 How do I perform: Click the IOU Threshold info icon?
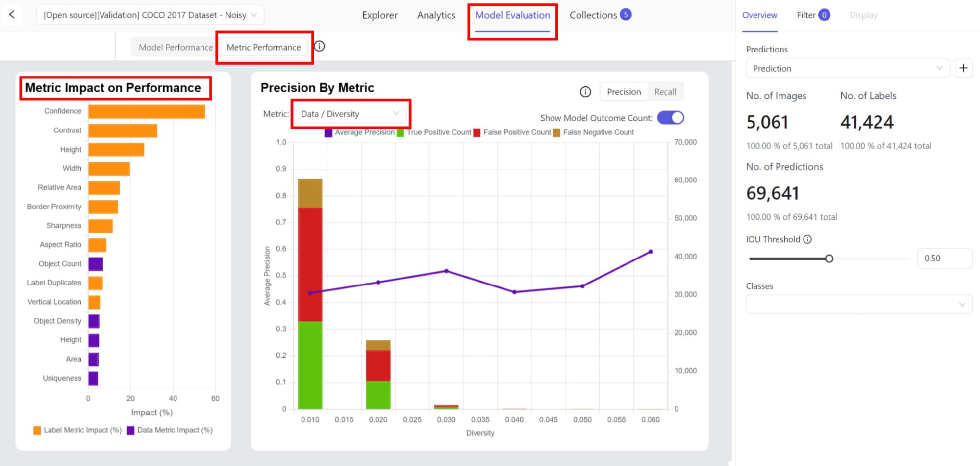[x=807, y=239]
